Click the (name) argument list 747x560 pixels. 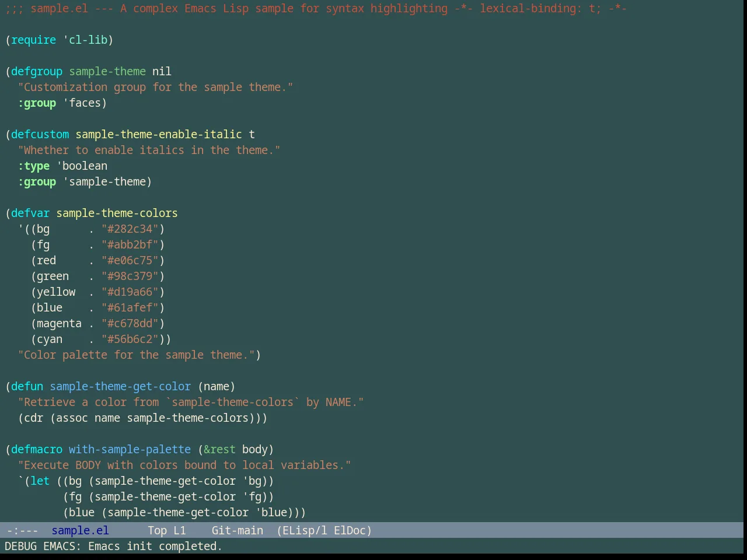click(x=217, y=386)
